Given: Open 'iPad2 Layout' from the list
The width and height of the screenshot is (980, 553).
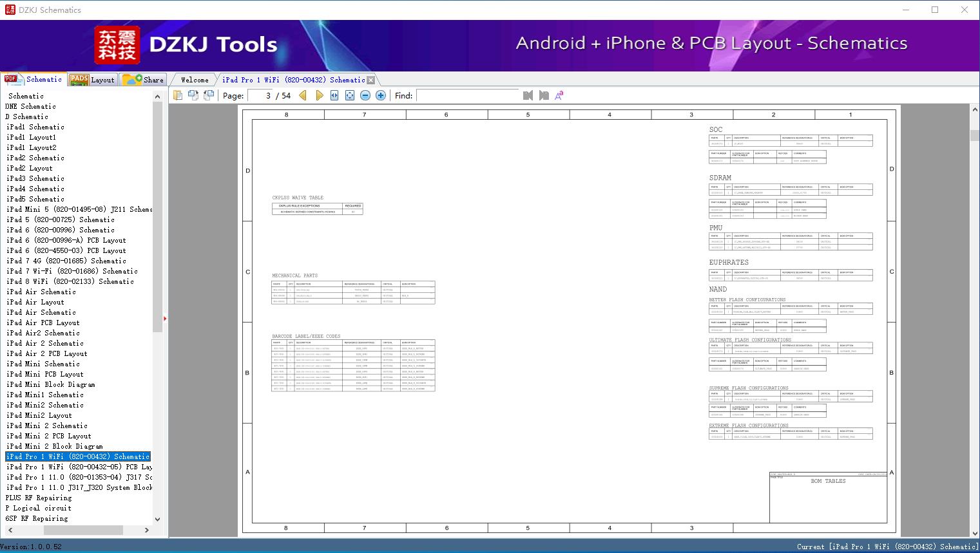Looking at the screenshot, I should coord(30,168).
